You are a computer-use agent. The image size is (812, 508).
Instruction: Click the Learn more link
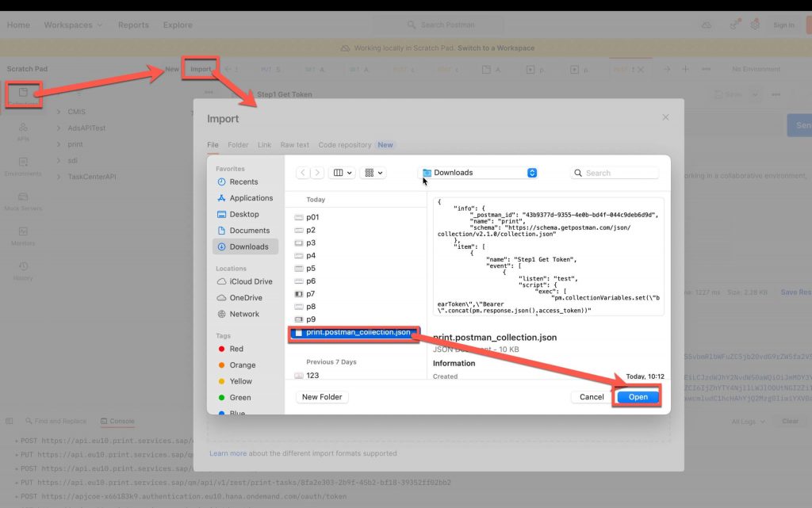tap(228, 453)
